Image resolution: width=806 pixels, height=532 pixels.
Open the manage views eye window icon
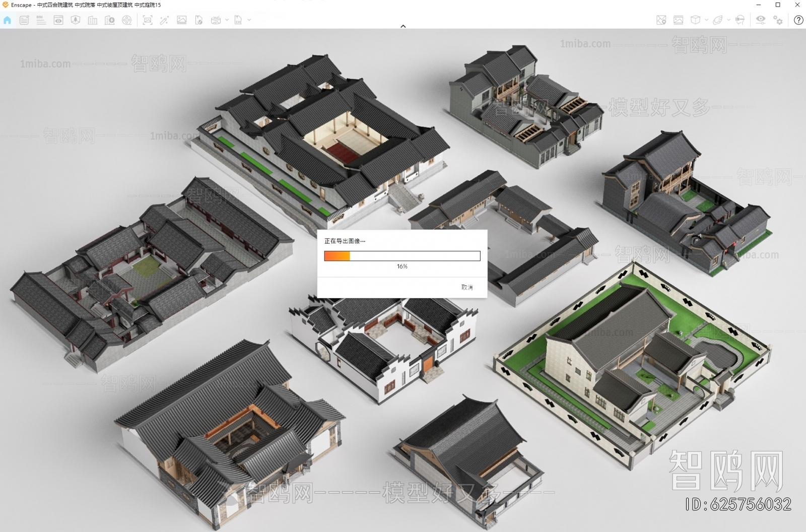[x=58, y=20]
